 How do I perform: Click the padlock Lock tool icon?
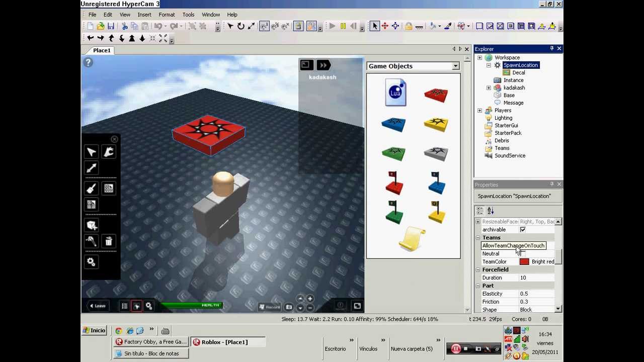[409, 26]
